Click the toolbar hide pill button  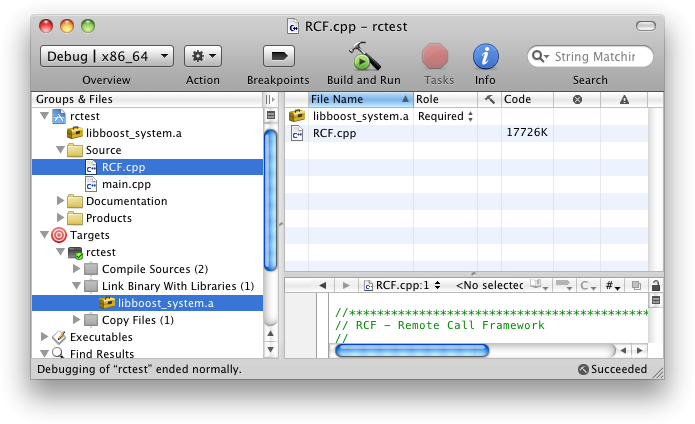click(645, 26)
